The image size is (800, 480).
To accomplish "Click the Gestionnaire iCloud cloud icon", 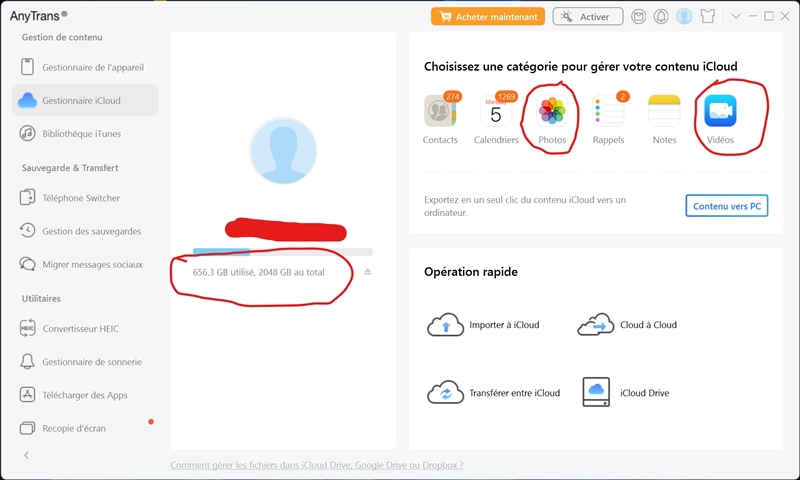I will tap(27, 100).
